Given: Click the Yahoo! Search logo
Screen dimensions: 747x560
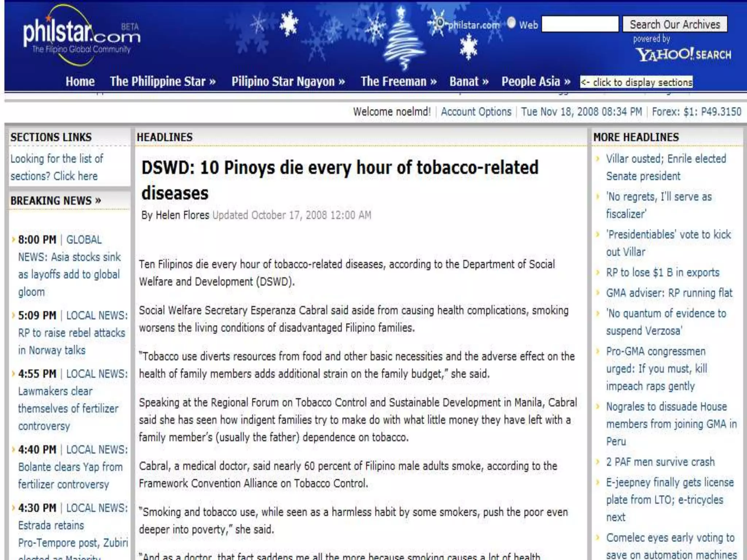Looking at the screenshot, I should tap(683, 55).
